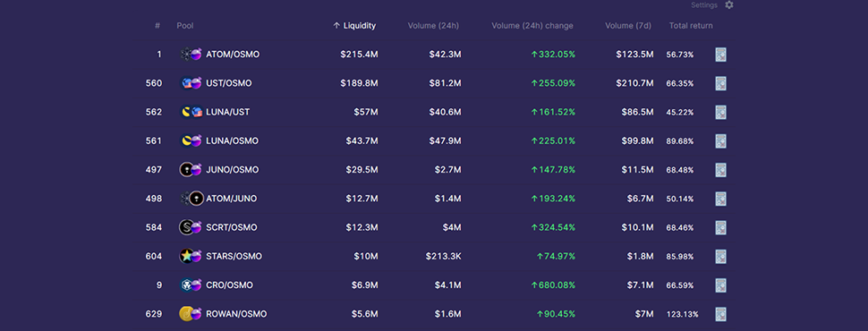868x331 pixels.
Task: Sort by Volume (24h) column
Action: pos(433,25)
